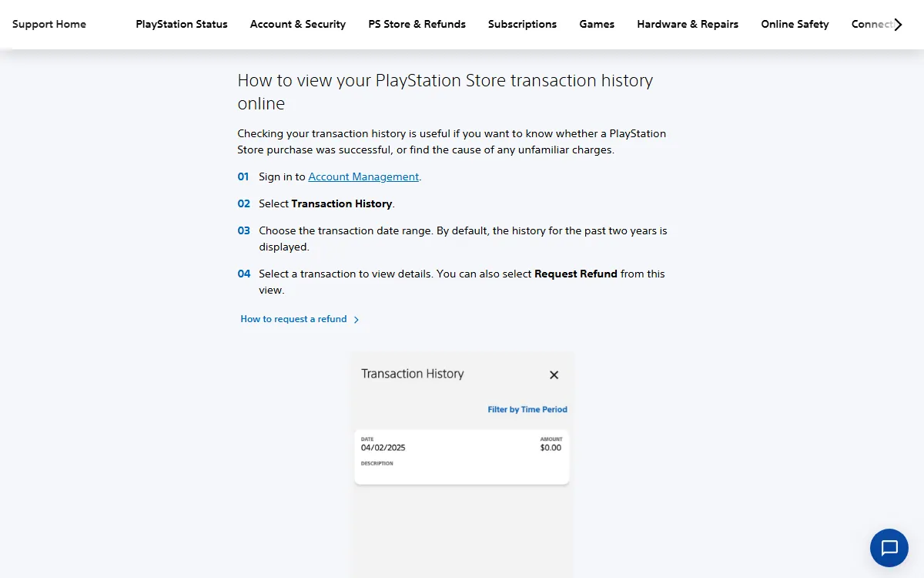Click the DATE label in transaction card
This screenshot has width=924, height=578.
(367, 439)
